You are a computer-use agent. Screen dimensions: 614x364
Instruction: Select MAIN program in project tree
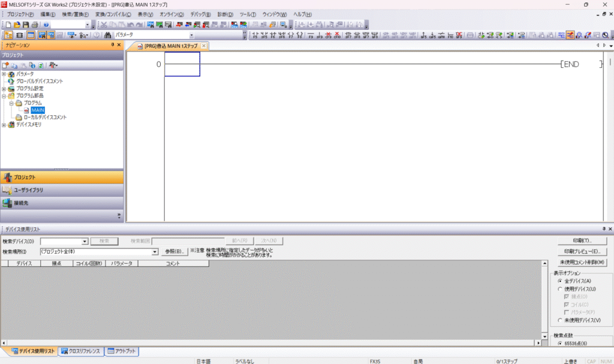point(38,110)
